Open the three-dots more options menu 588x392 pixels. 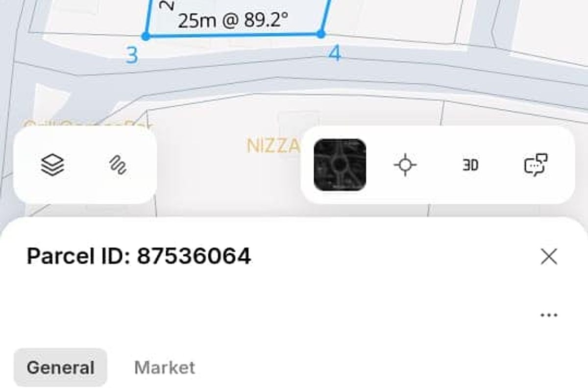[549, 315]
